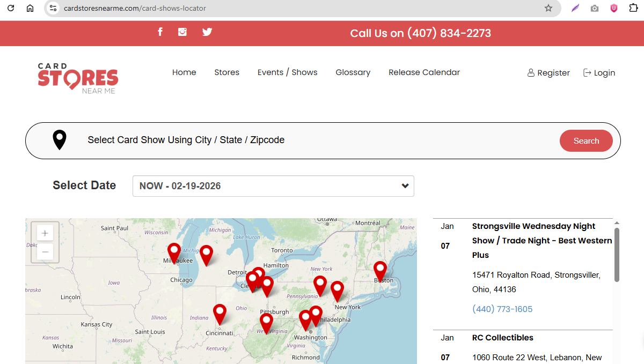This screenshot has width=644, height=364.
Task: Click the screenshot camera icon in toolbar
Action: [594, 8]
